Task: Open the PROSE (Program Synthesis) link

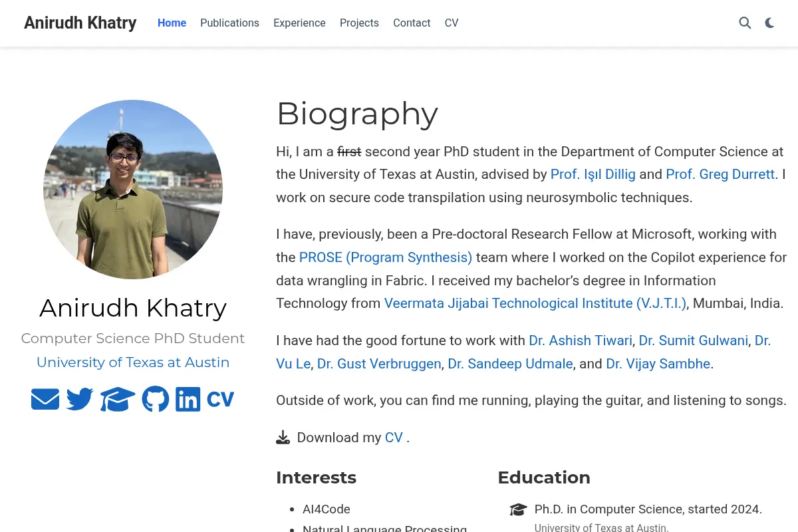Action: (x=386, y=257)
